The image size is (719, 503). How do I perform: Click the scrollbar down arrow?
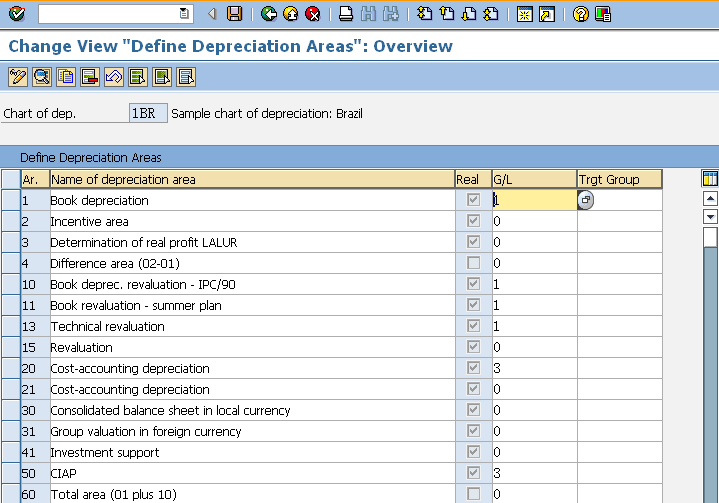click(x=710, y=216)
